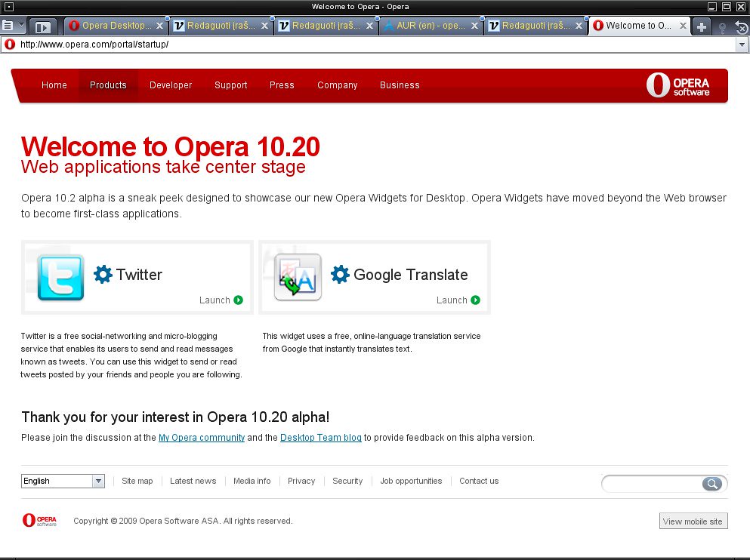Viewport: 750px width, 560px height.
Task: Open the Home navigation item
Action: (x=54, y=85)
